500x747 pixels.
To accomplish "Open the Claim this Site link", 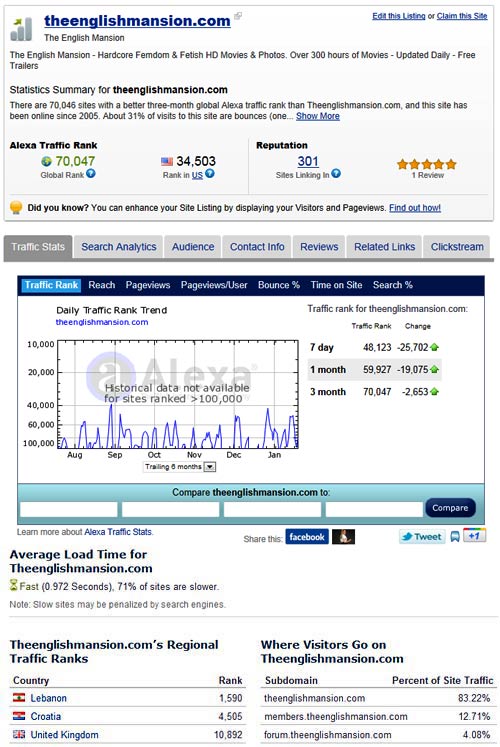I will pos(462,16).
